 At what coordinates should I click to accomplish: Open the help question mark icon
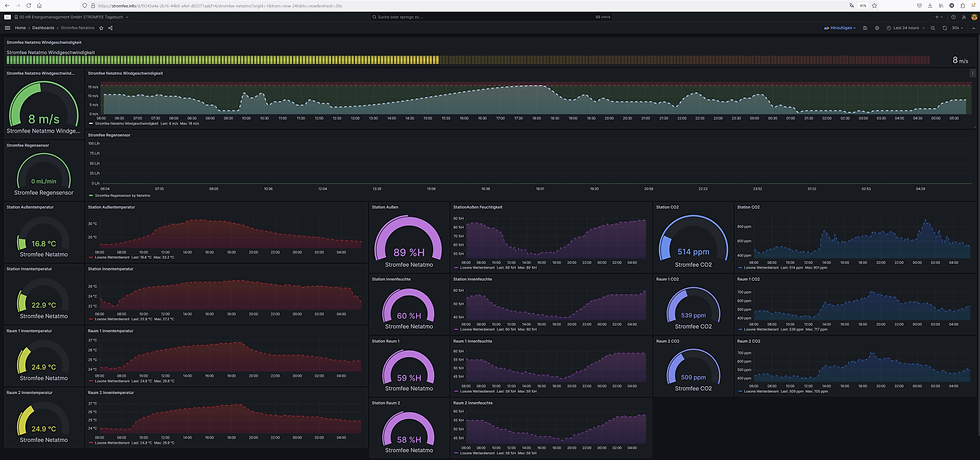953,17
